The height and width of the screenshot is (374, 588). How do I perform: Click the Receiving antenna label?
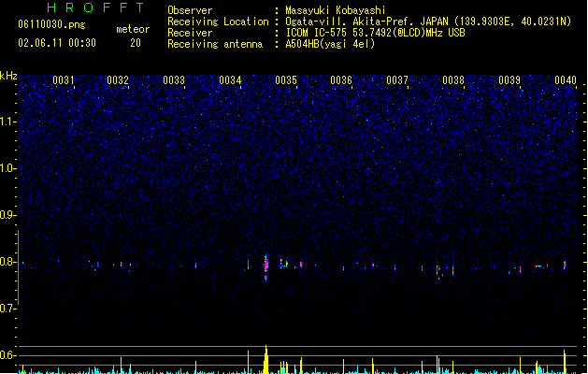pyautogui.click(x=215, y=44)
